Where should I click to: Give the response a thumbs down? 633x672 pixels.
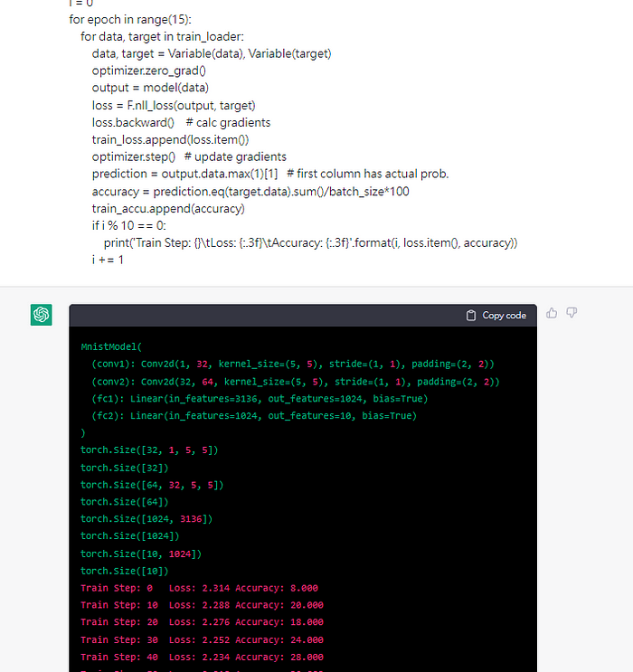(x=572, y=313)
